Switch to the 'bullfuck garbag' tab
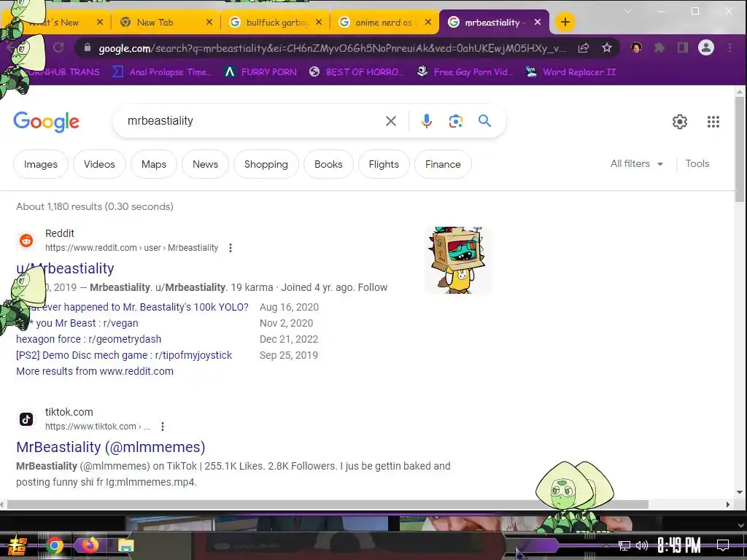Screen dimensions: 747x560 tap(275, 23)
